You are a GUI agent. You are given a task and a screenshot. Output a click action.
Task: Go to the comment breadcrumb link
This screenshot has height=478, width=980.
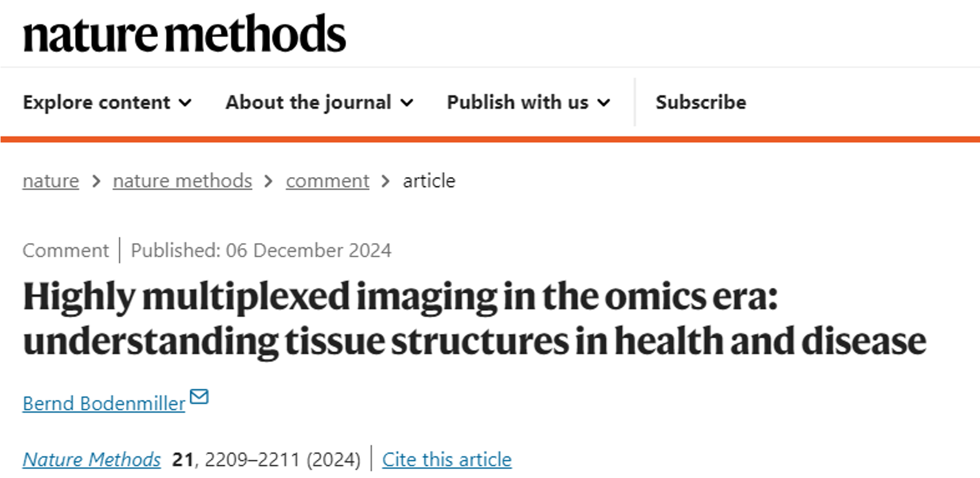tap(327, 181)
